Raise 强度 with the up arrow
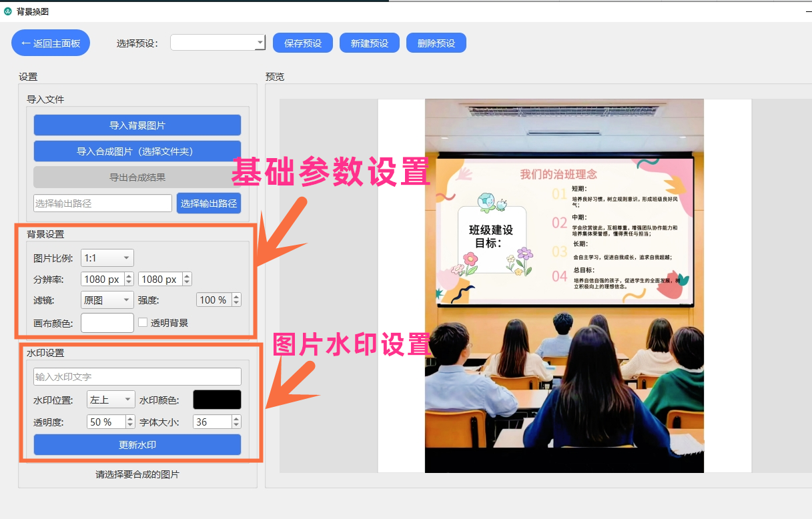The height and width of the screenshot is (519, 812). pos(236,296)
